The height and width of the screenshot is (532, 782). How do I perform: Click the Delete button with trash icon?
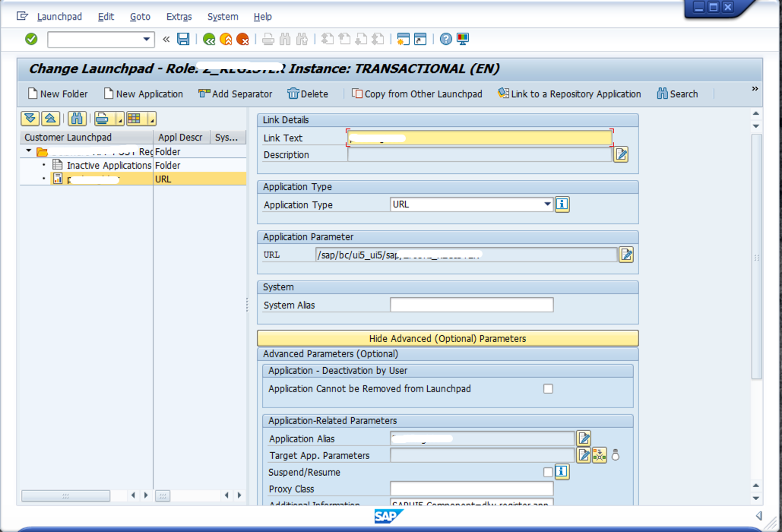308,93
